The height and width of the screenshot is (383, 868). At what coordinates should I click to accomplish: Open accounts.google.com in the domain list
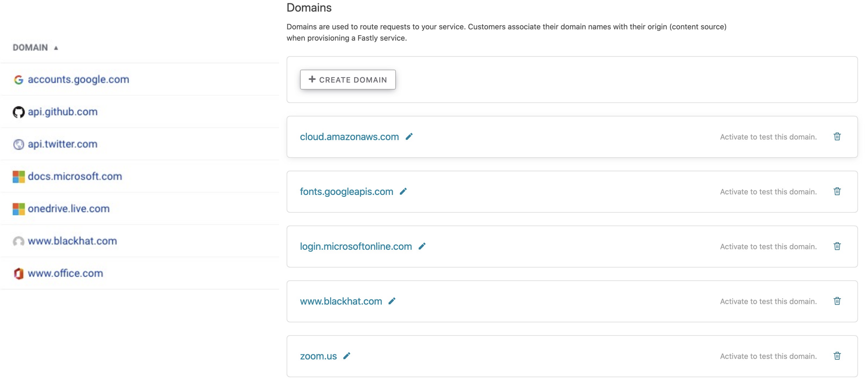coord(78,79)
